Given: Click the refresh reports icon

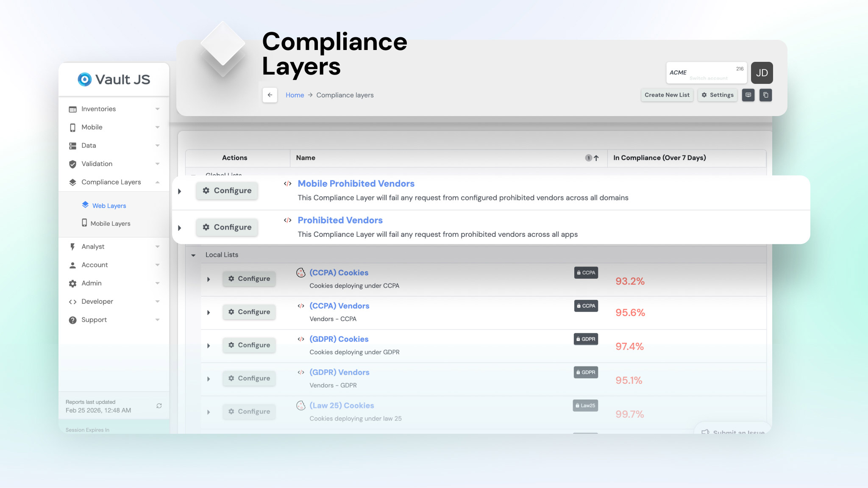Looking at the screenshot, I should pos(159,406).
